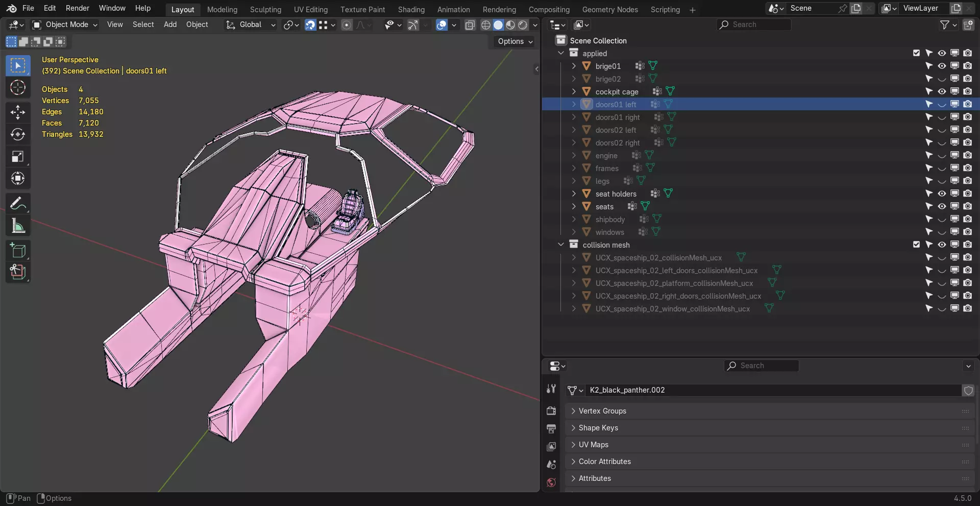Hide the seats object eye icon
Viewport: 980px width, 506px height.
click(942, 206)
